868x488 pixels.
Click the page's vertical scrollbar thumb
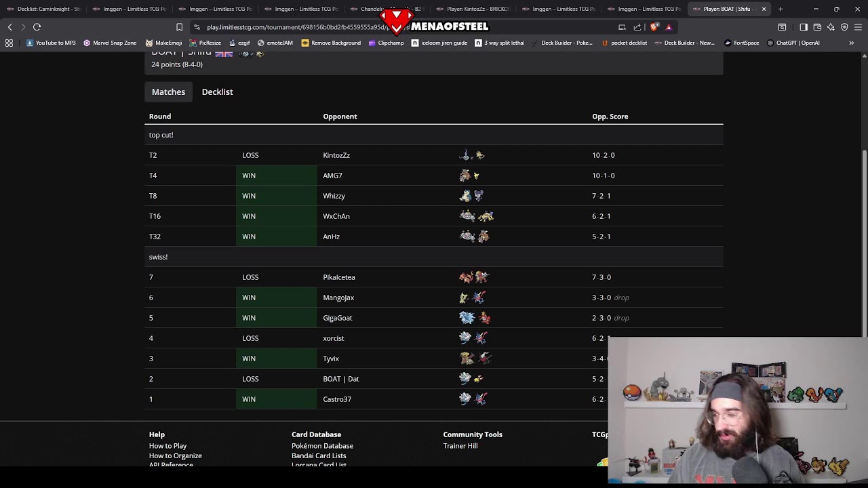point(864,243)
